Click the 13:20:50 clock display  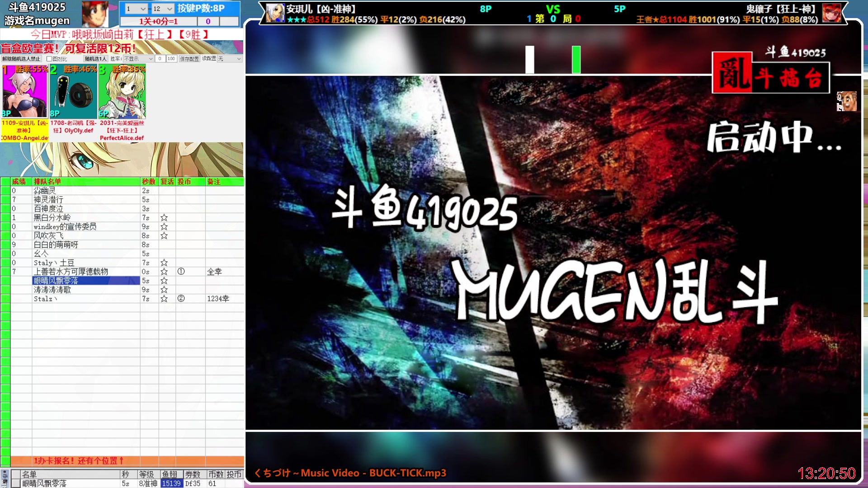(x=826, y=473)
